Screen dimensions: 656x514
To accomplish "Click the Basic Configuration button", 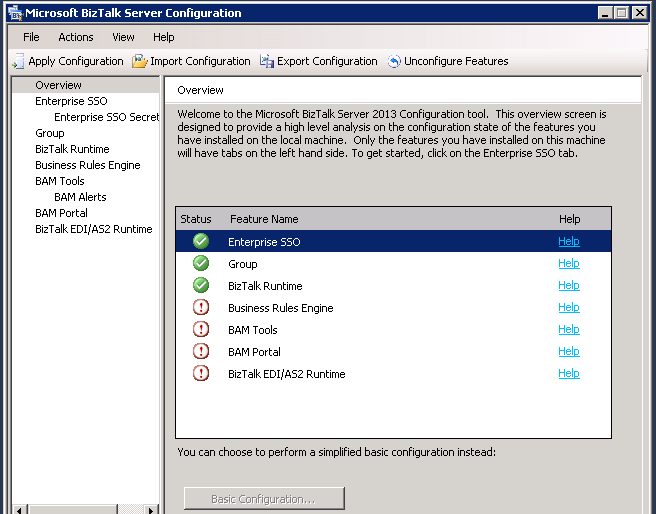I will point(264,498).
